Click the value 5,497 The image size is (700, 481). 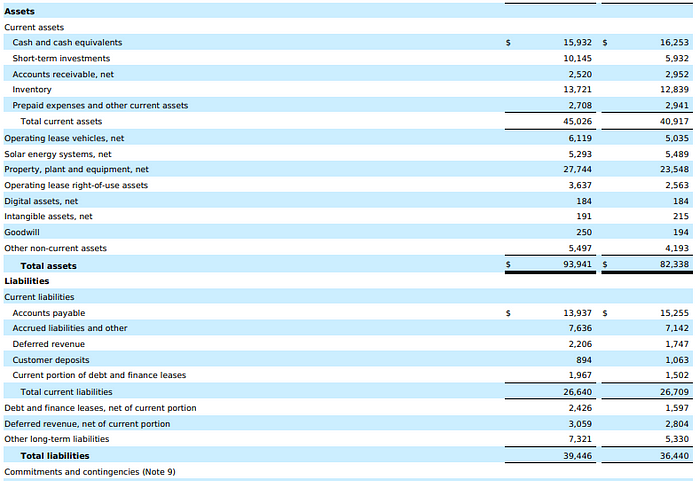pos(580,248)
